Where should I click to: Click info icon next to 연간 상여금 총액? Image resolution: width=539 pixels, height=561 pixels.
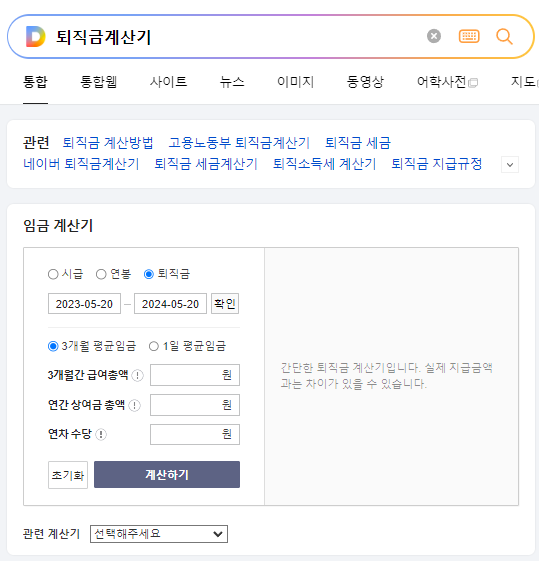pos(134,405)
